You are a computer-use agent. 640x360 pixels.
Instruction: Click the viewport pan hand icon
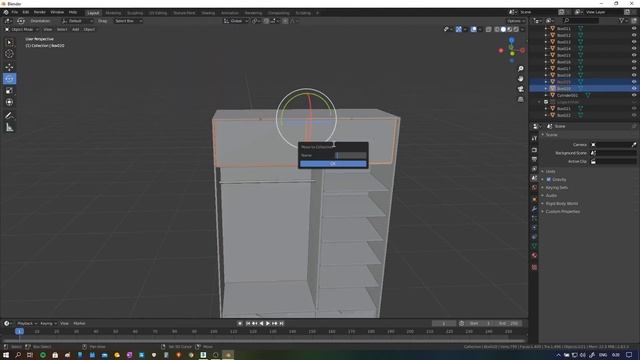(520, 79)
